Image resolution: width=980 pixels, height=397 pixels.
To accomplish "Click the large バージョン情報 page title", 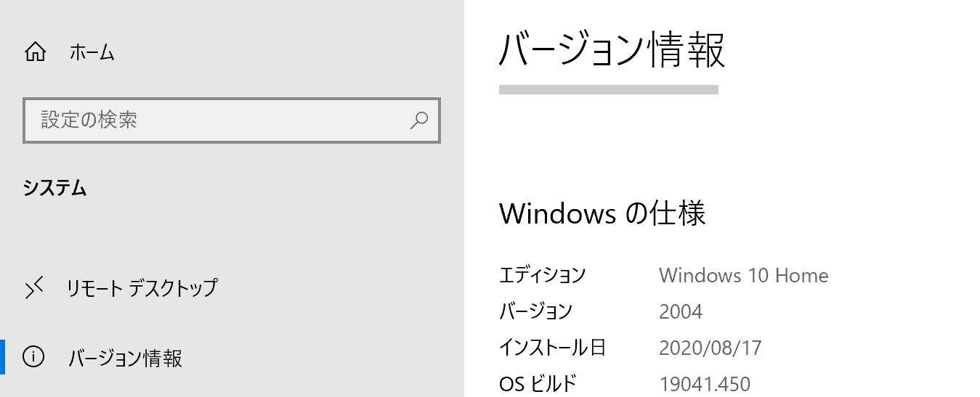I will 612,49.
